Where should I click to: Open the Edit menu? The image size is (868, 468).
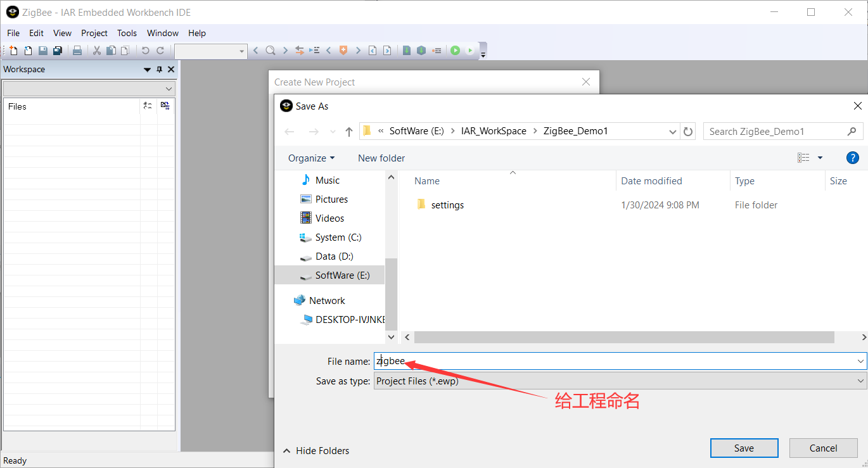click(36, 33)
